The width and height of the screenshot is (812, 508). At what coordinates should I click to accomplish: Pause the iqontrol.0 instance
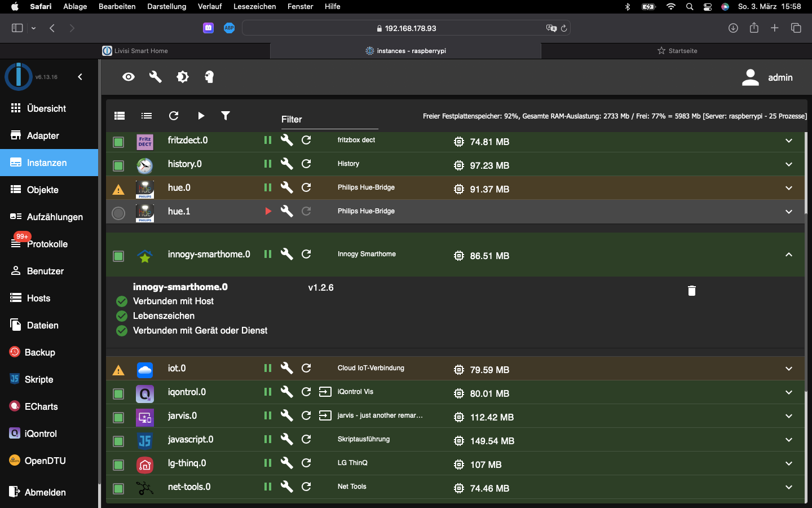point(268,392)
